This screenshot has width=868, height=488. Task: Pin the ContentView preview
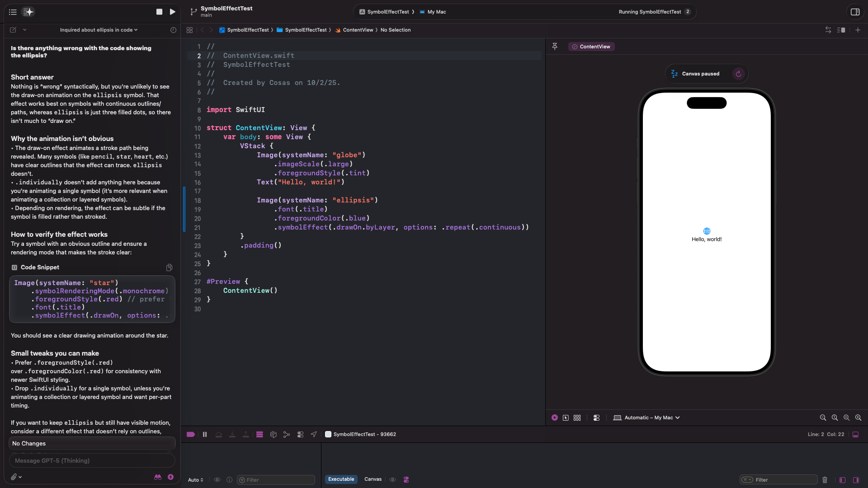point(555,46)
